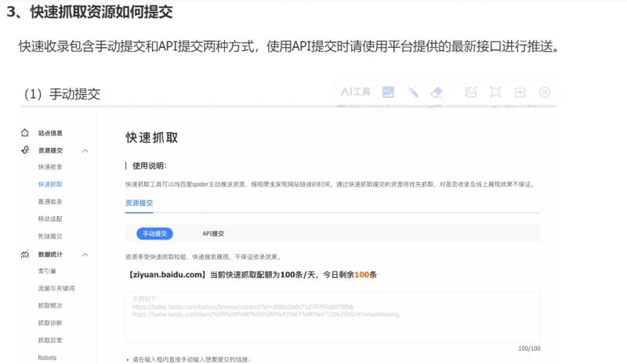Screen dimensions: 627x364
Task: Go to 移动适配 in the sidebar
Action: 50,219
